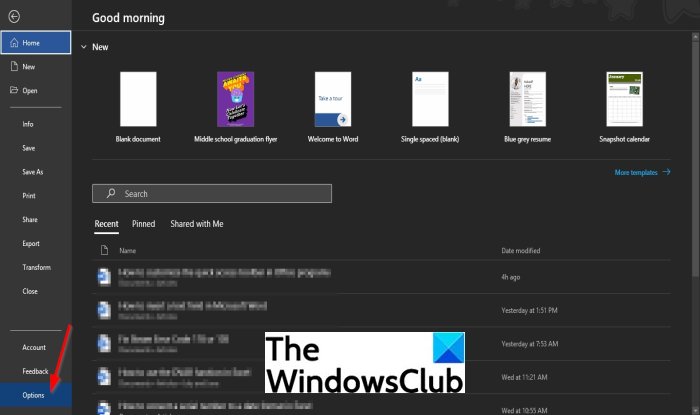Open the Account page
The width and height of the screenshot is (700, 415).
tap(36, 347)
